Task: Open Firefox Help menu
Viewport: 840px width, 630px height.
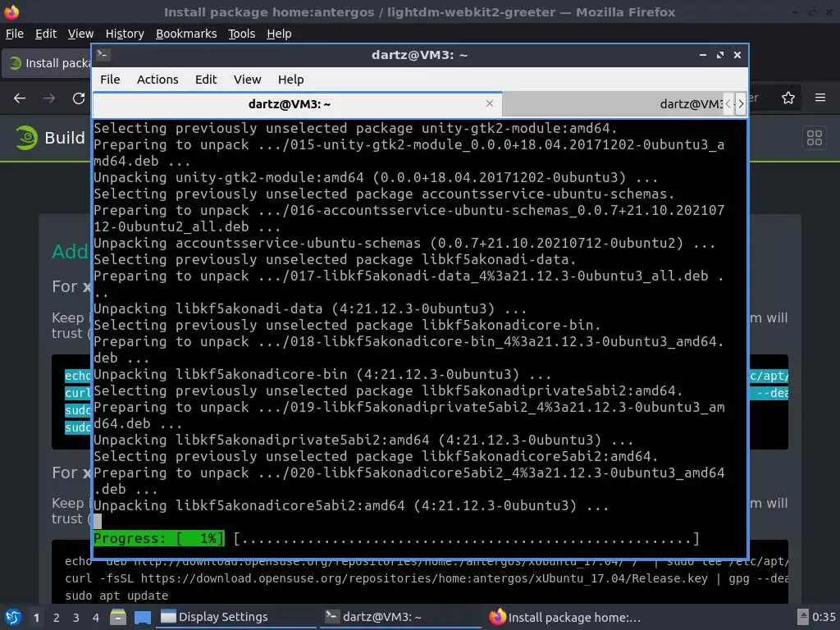Action: click(279, 34)
